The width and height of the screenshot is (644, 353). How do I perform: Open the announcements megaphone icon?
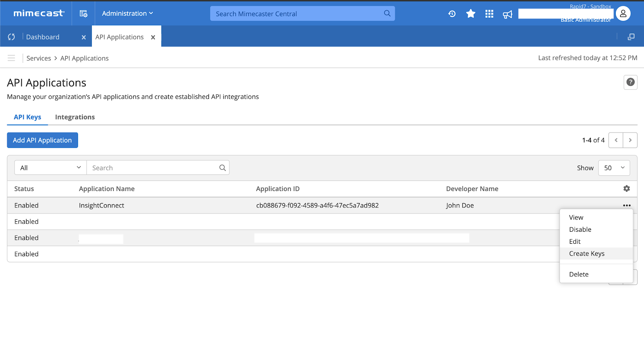508,15
